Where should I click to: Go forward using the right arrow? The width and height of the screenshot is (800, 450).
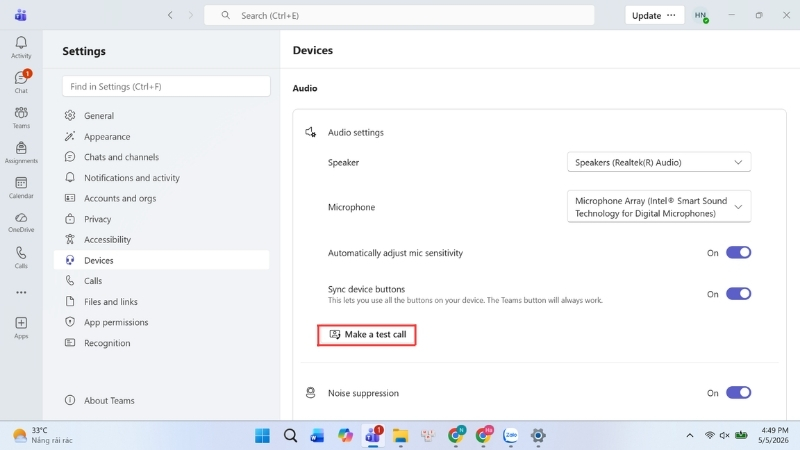click(x=191, y=15)
